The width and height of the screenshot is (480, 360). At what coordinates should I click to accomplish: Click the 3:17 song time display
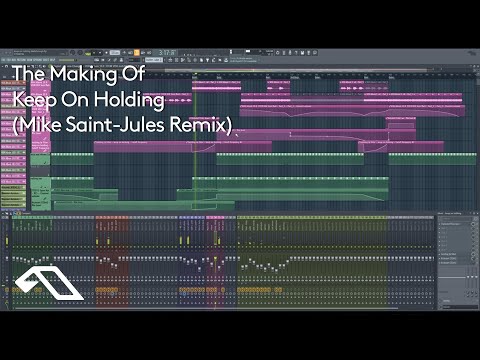click(167, 53)
